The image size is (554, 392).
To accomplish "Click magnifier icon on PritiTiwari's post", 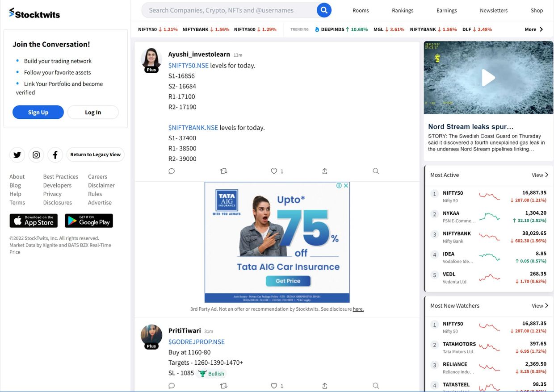I will coord(376,386).
